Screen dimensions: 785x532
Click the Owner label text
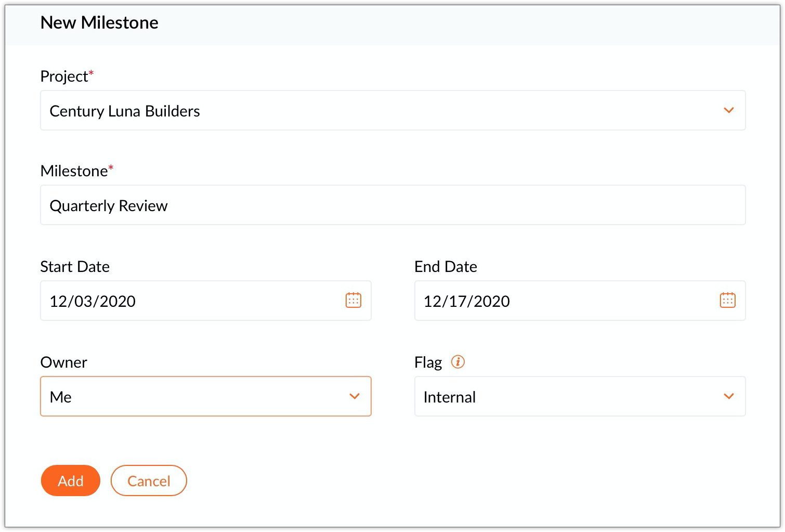(63, 362)
